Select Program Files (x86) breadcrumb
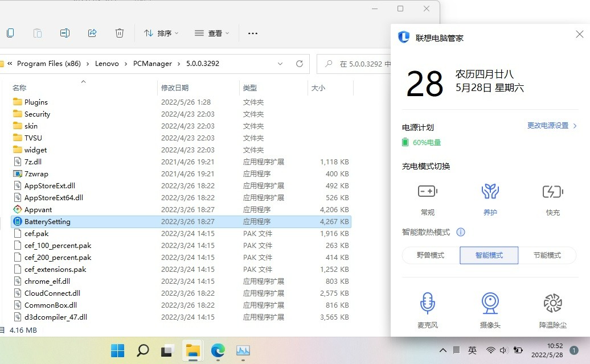This screenshot has width=590, height=364. 49,64
